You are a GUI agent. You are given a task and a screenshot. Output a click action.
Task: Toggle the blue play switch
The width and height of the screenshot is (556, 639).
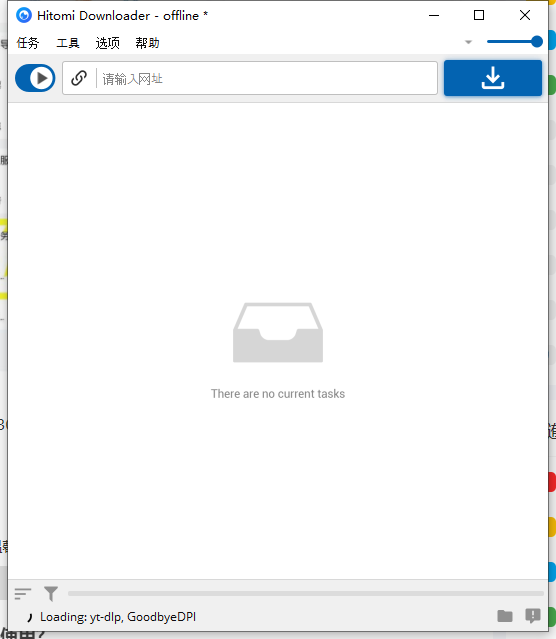tap(35, 78)
